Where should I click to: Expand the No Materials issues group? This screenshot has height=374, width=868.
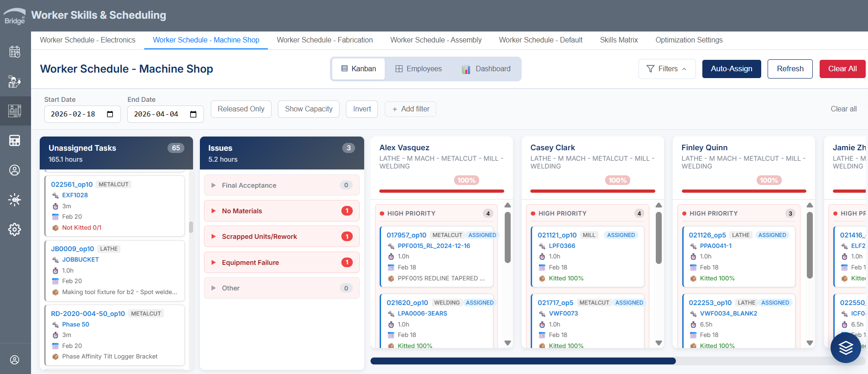(282, 211)
